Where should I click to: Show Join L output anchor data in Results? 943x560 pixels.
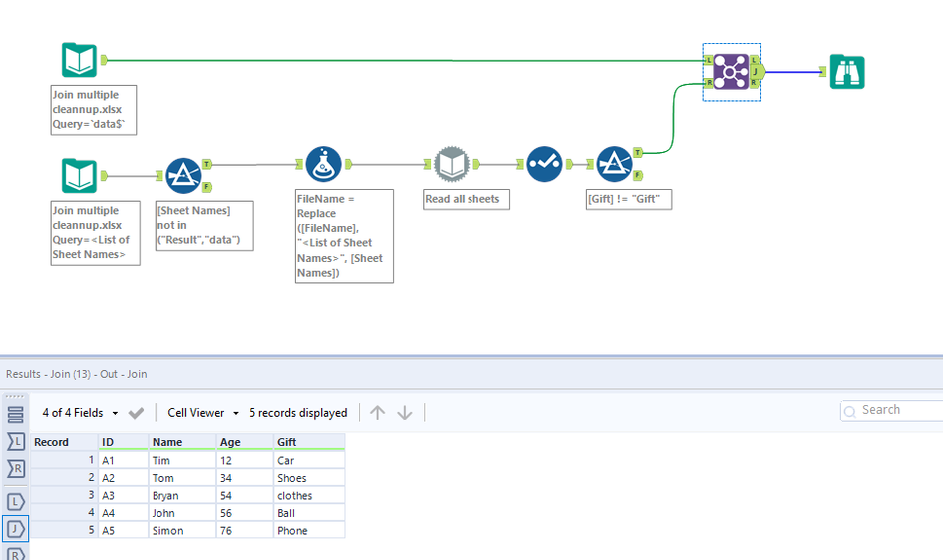click(16, 502)
